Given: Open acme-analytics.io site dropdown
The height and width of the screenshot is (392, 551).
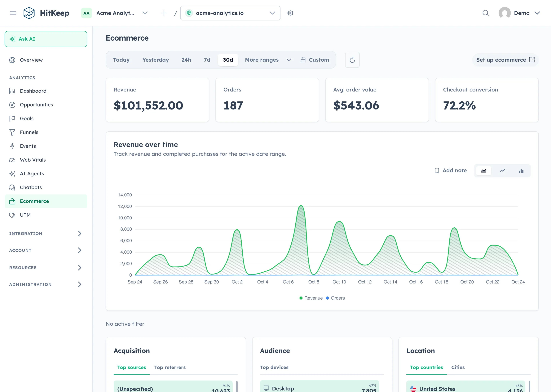Looking at the screenshot, I should [x=230, y=13].
